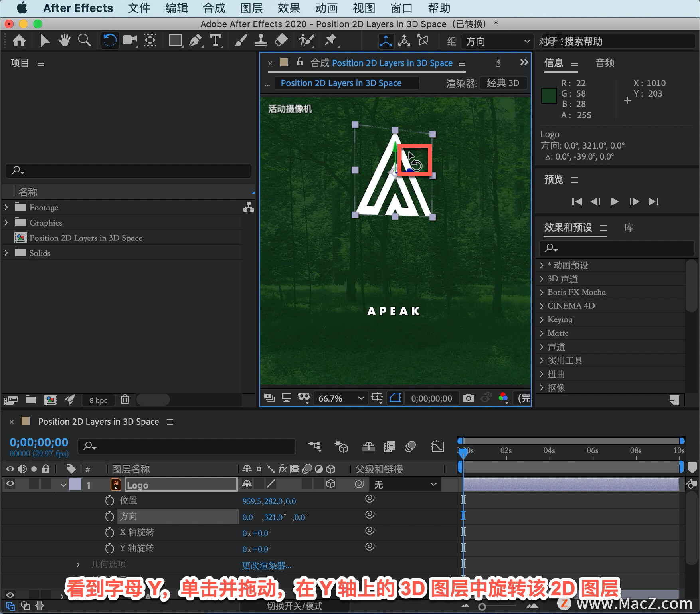Toggle frame blending icon in timeline
Screen dimensions: 700x614
389,446
